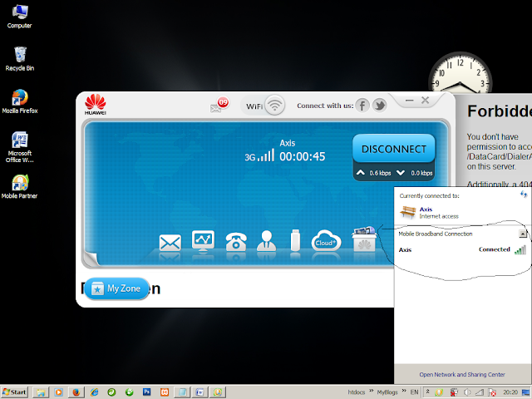Open the contacts person icon
Screen dimensions: 532x399
266,241
